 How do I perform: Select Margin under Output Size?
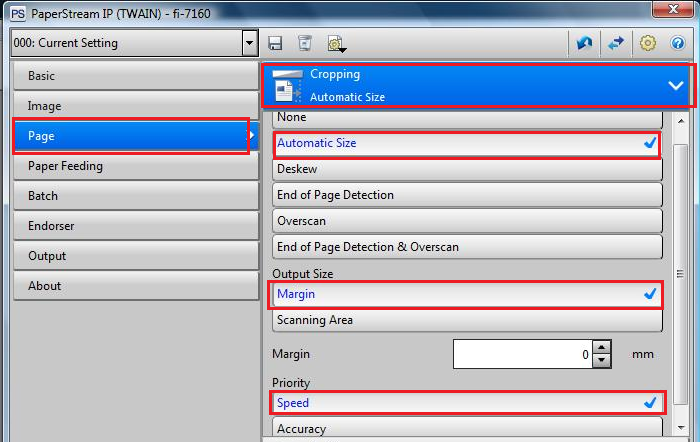click(x=467, y=294)
